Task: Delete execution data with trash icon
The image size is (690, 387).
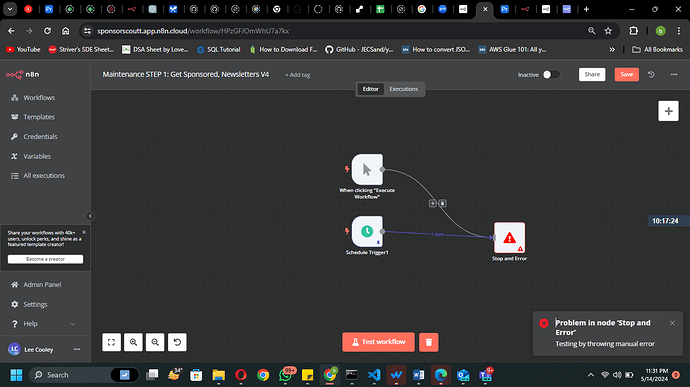Action: point(429,342)
